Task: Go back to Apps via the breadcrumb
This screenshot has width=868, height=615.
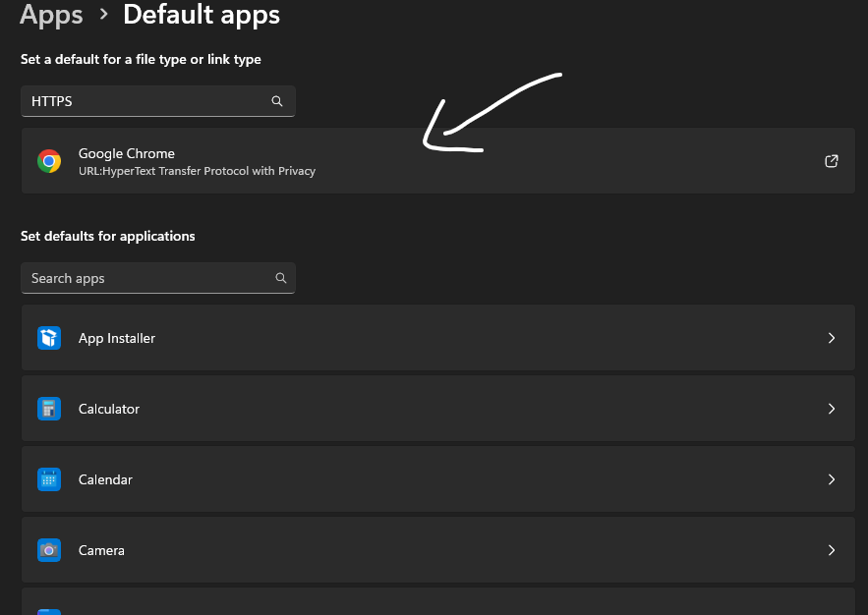Action: click(x=51, y=15)
